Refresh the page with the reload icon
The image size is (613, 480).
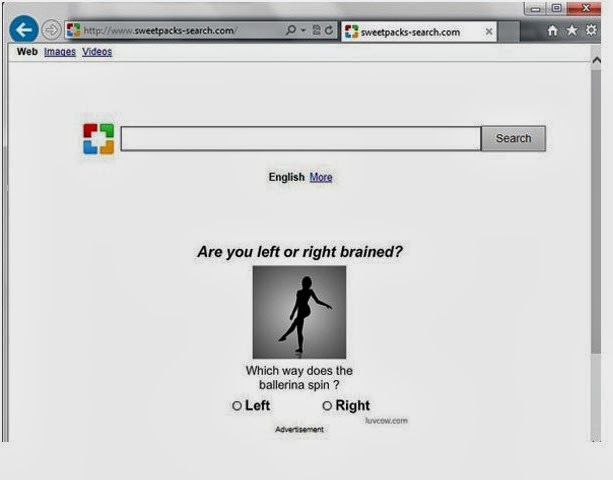click(329, 30)
